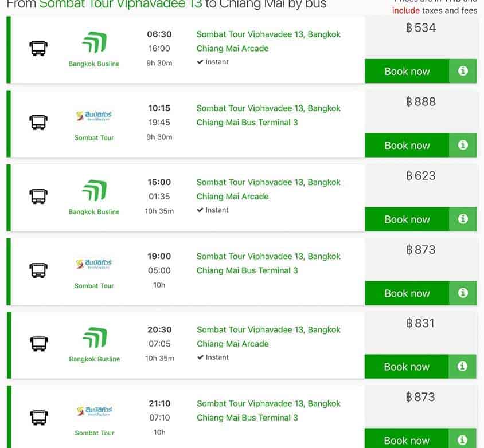
Task: Click info icon for the ฿534 trip
Action: click(x=463, y=71)
